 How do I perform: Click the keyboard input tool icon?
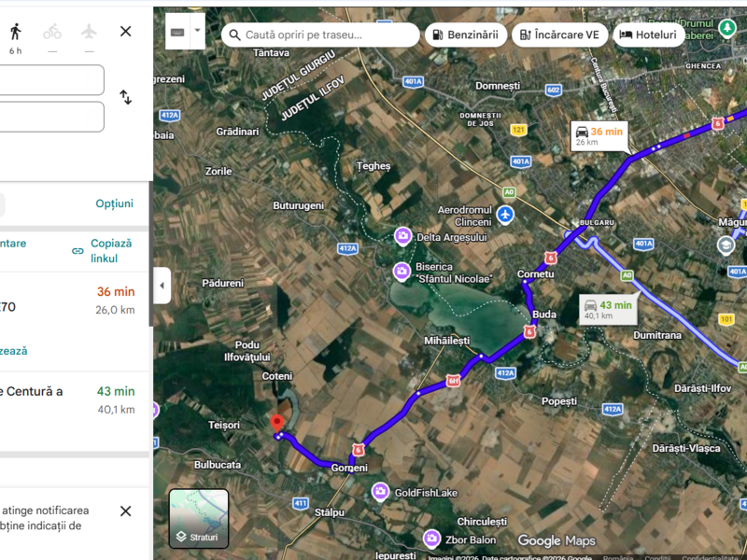pyautogui.click(x=177, y=32)
